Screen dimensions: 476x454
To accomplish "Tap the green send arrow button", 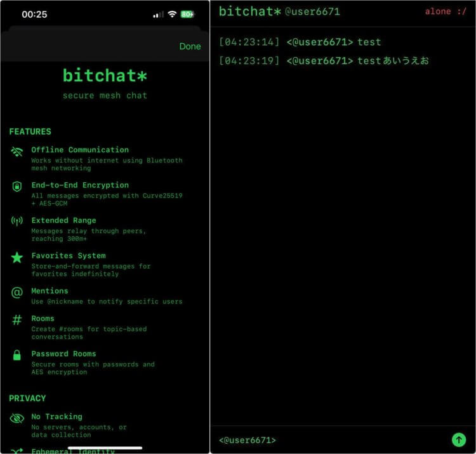I will 459,440.
